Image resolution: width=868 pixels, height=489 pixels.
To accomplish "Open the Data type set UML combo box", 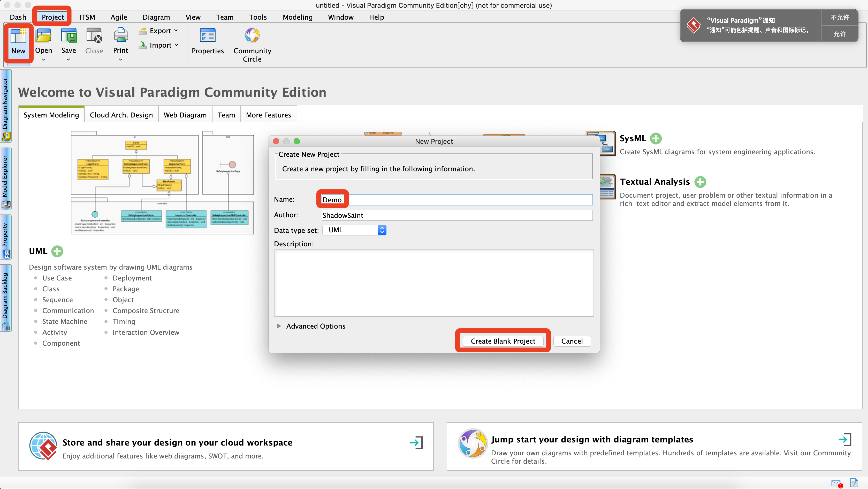I will click(x=354, y=230).
